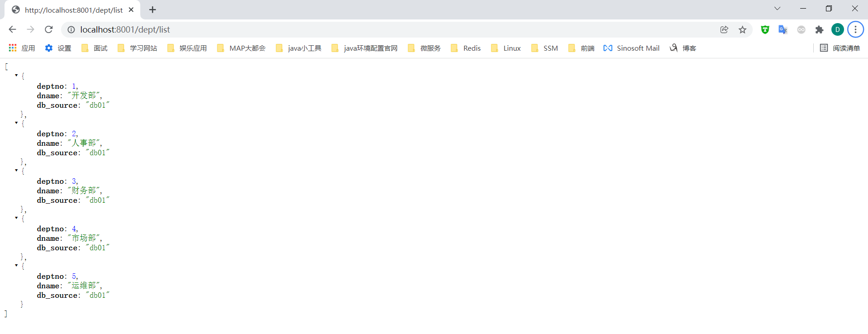The height and width of the screenshot is (334, 868).
Task: Open the Sinosoft Mail bookmark
Action: click(632, 48)
